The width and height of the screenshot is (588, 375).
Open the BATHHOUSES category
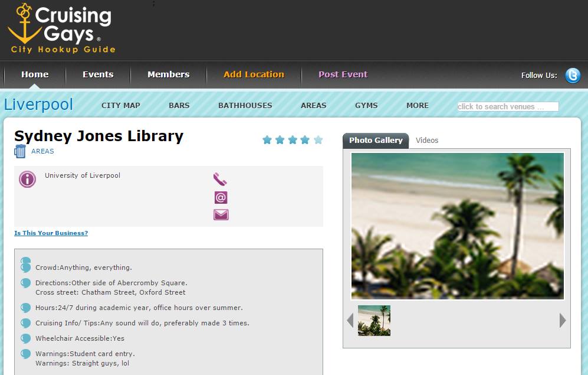click(245, 106)
